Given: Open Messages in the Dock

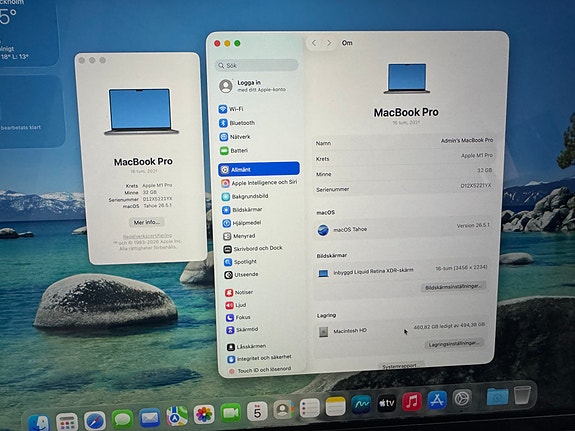Looking at the screenshot, I should click(122, 419).
